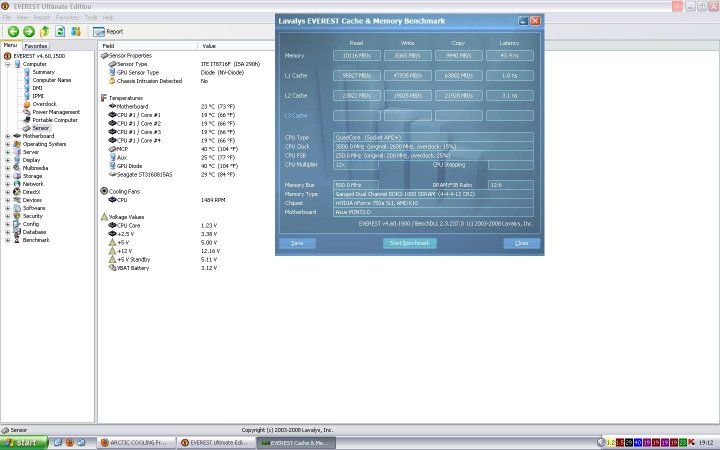
Task: Open the Tools menu
Action: point(91,17)
